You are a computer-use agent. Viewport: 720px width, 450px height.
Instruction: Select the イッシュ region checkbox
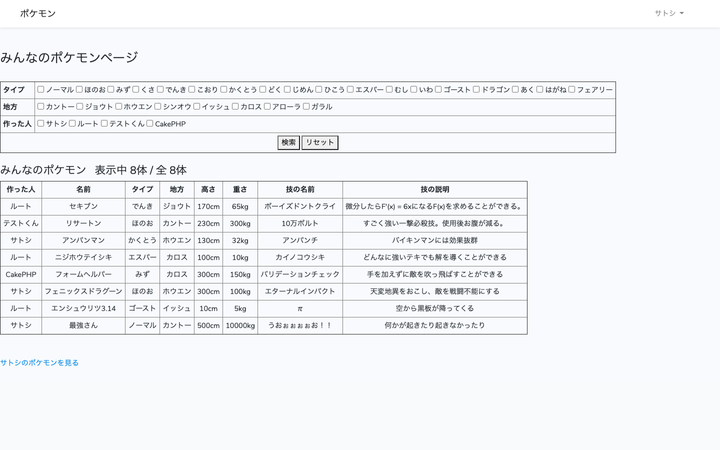pos(197,107)
